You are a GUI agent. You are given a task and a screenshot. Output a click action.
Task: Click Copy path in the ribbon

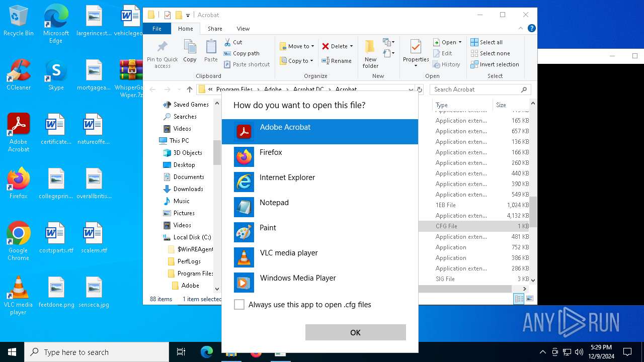242,53
